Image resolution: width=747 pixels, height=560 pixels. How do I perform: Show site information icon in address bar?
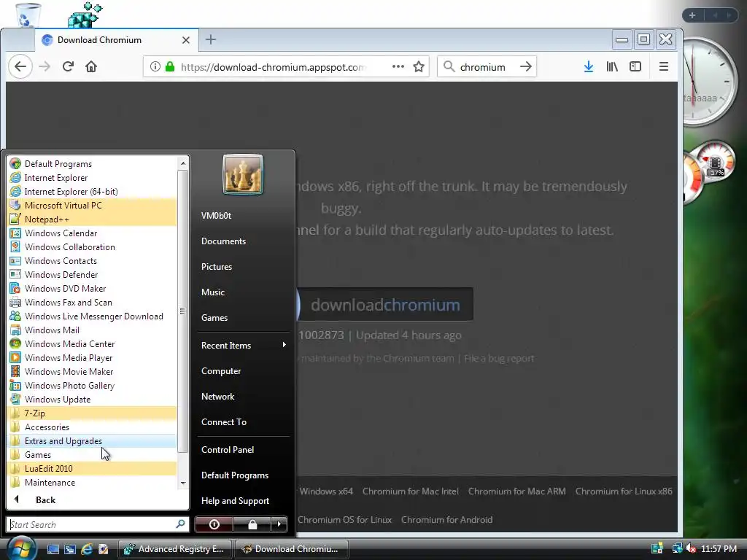click(x=155, y=66)
